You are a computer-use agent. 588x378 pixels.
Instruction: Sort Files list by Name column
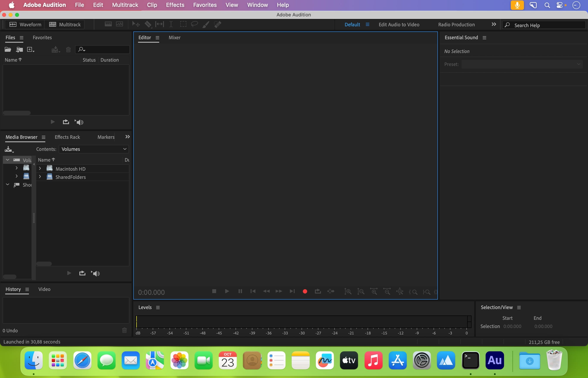coord(13,60)
